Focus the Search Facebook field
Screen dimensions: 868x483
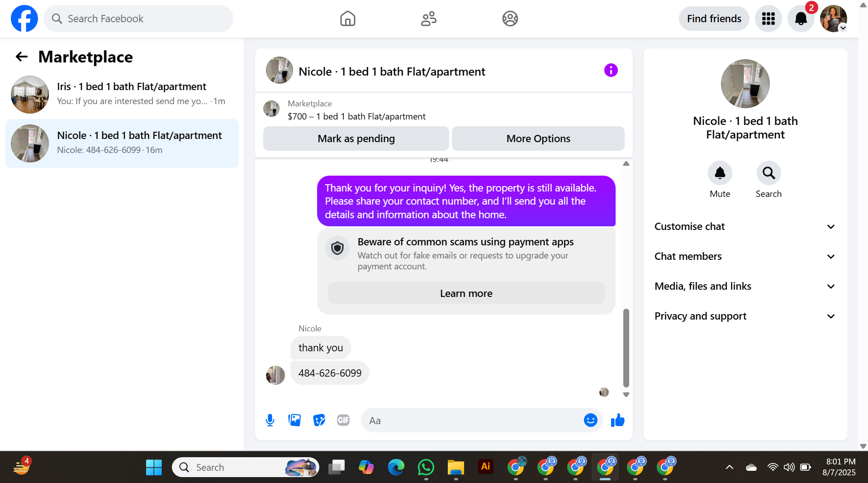[138, 19]
